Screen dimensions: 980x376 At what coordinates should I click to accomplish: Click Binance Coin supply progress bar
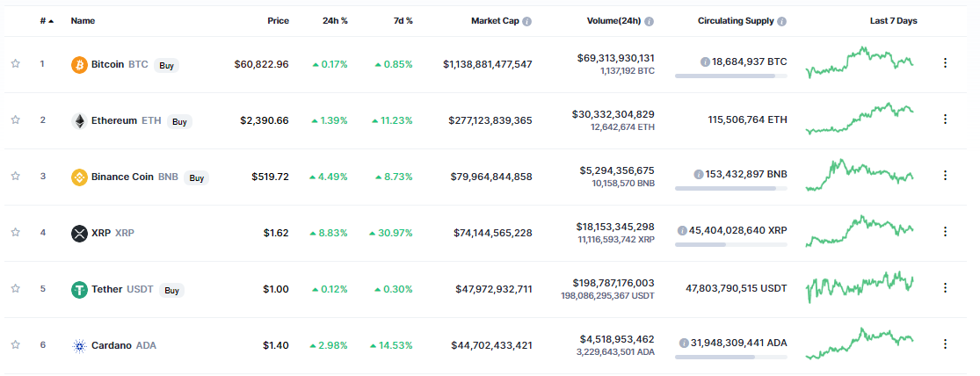click(730, 188)
